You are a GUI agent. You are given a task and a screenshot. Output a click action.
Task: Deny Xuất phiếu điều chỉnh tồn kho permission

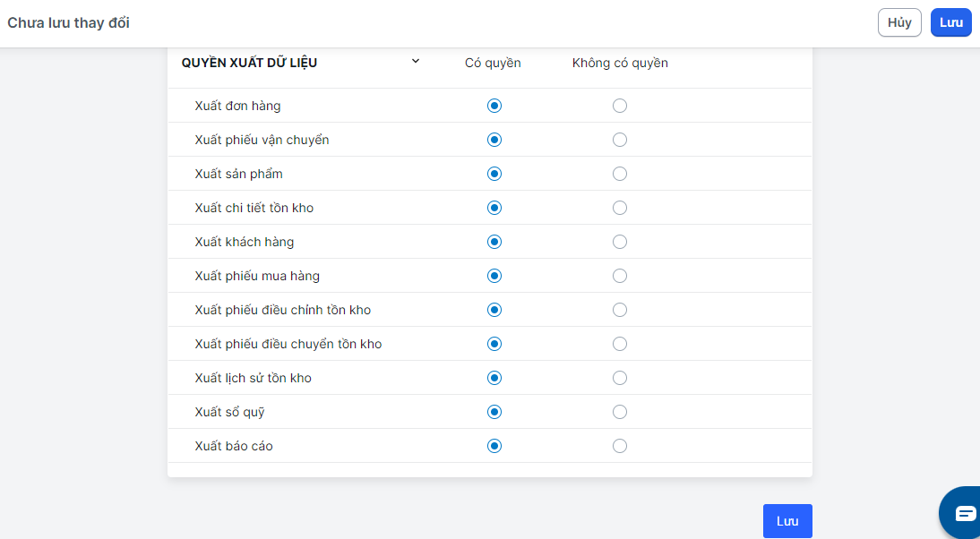click(620, 310)
